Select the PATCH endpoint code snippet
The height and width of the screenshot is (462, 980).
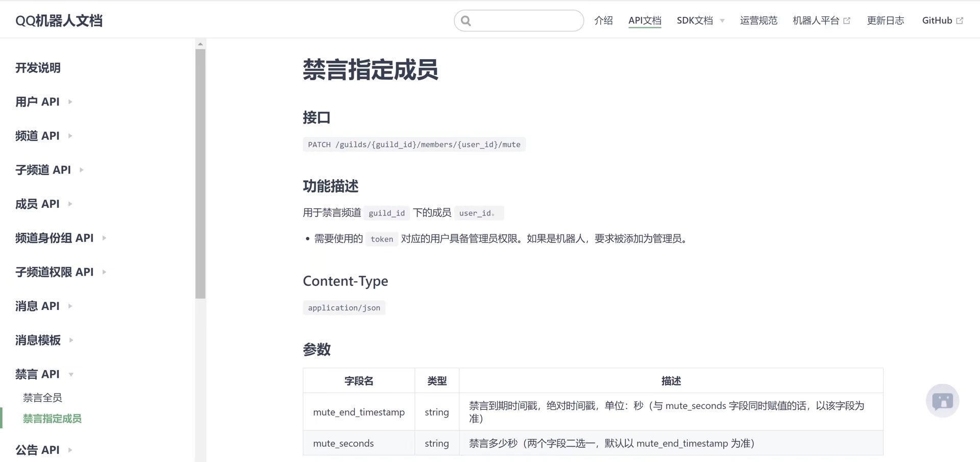click(x=413, y=144)
